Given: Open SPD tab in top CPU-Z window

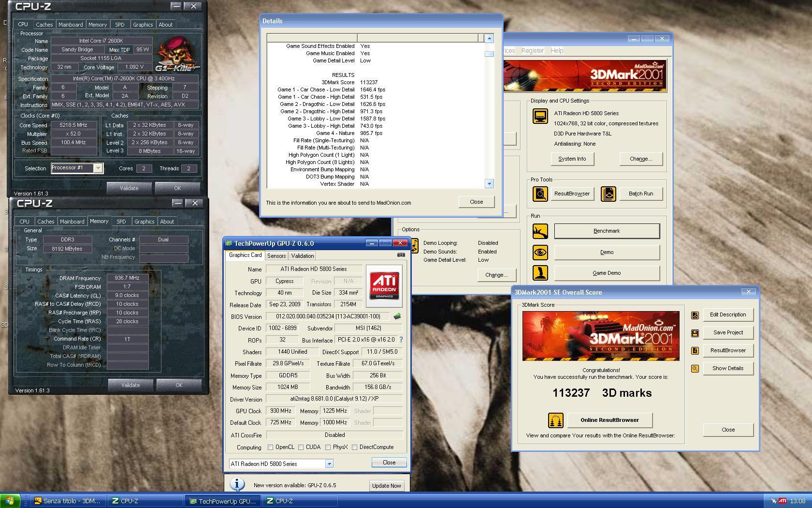Looking at the screenshot, I should (x=120, y=24).
